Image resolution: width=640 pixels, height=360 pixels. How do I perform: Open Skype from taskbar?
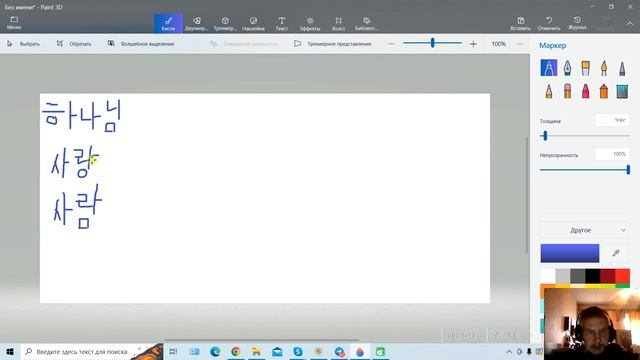click(x=298, y=351)
